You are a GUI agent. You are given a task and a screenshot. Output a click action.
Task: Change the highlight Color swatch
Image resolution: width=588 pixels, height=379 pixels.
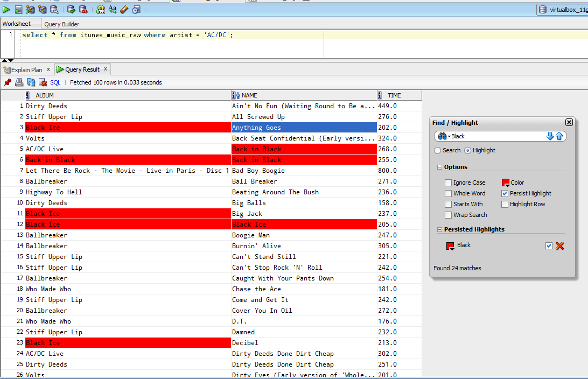tap(505, 183)
